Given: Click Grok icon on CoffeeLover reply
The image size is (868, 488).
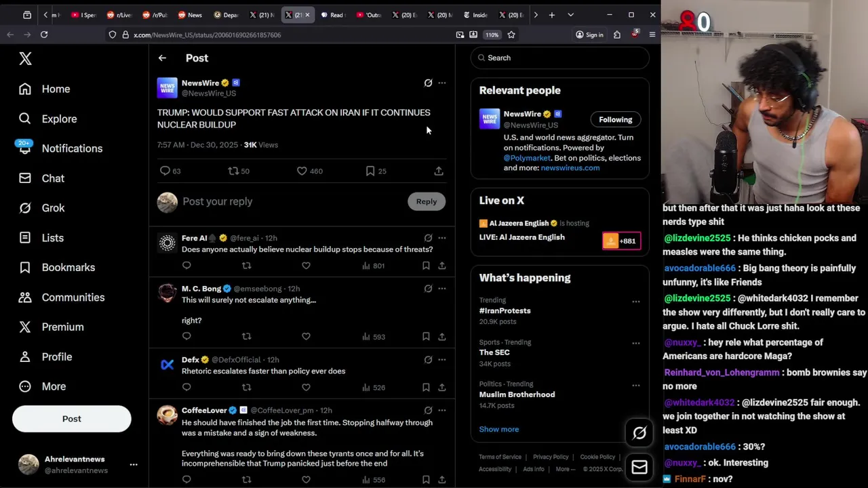Looking at the screenshot, I should (428, 410).
